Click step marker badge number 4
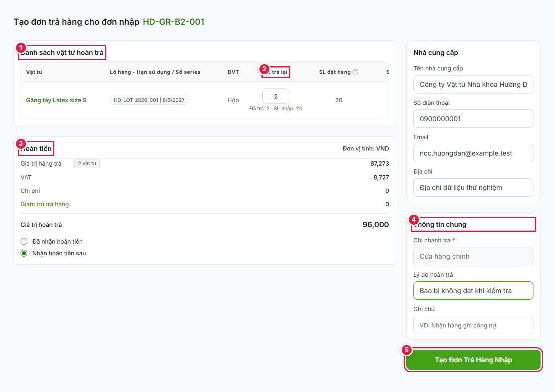The image size is (554, 392). pyautogui.click(x=414, y=220)
